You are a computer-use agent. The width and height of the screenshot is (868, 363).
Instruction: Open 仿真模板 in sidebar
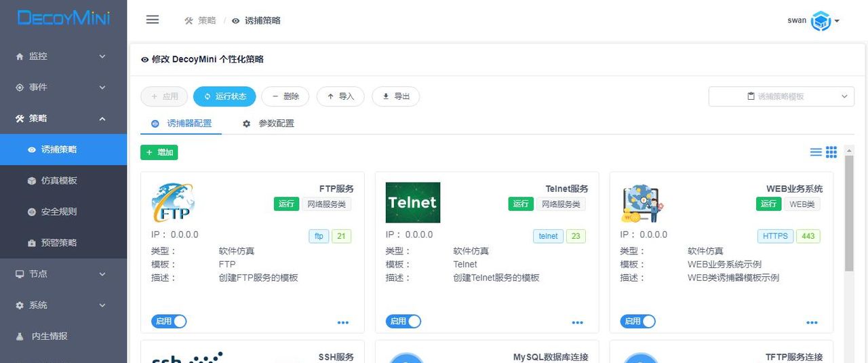tap(63, 180)
